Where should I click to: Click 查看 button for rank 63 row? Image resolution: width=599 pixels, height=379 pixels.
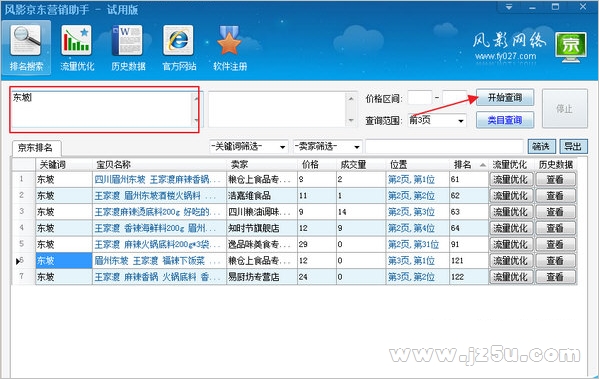tap(555, 212)
